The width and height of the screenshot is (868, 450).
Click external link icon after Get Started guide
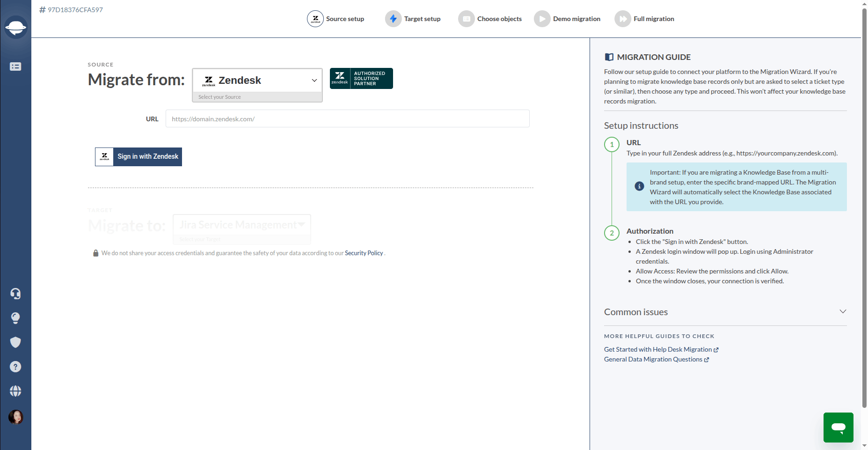pos(716,350)
